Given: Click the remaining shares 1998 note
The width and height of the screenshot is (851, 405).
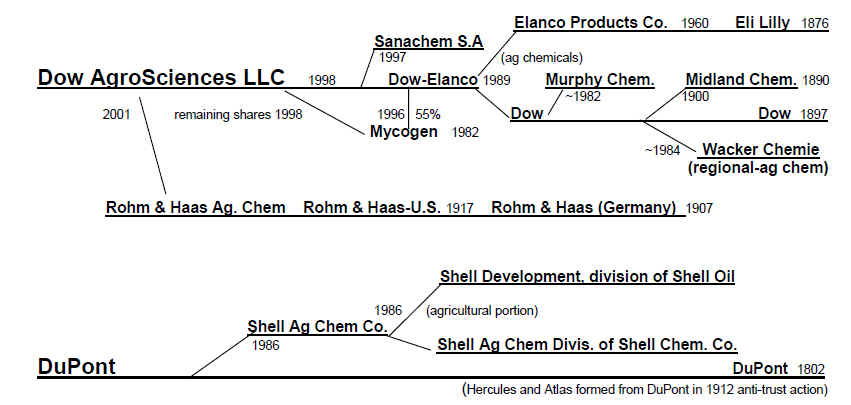Looking at the screenshot, I should click(x=238, y=115).
